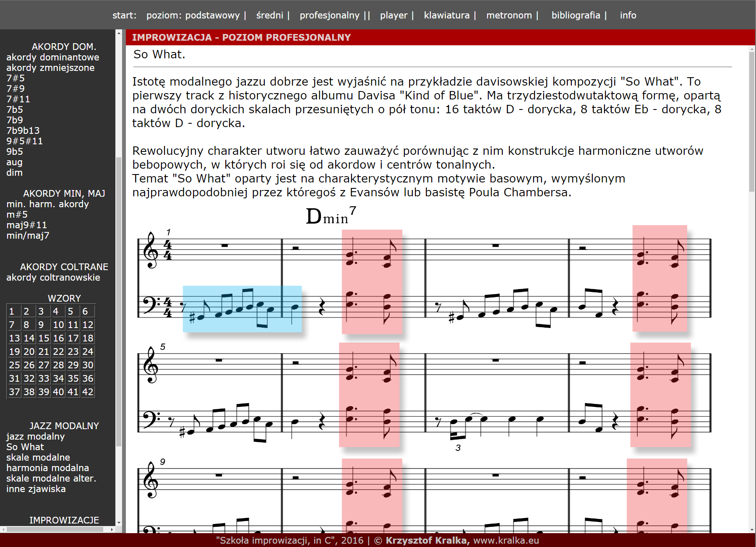Open the info link
This screenshot has height=547, width=756.
(x=628, y=16)
